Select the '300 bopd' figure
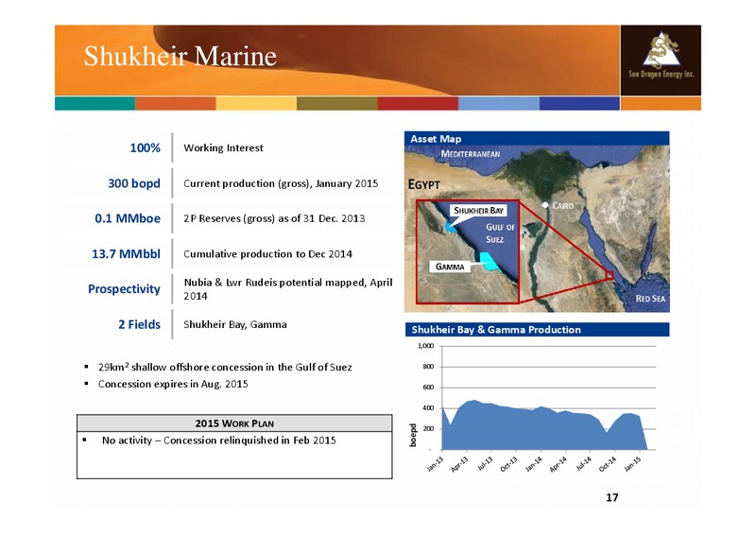Screen dimensions: 756x535 tap(134, 183)
